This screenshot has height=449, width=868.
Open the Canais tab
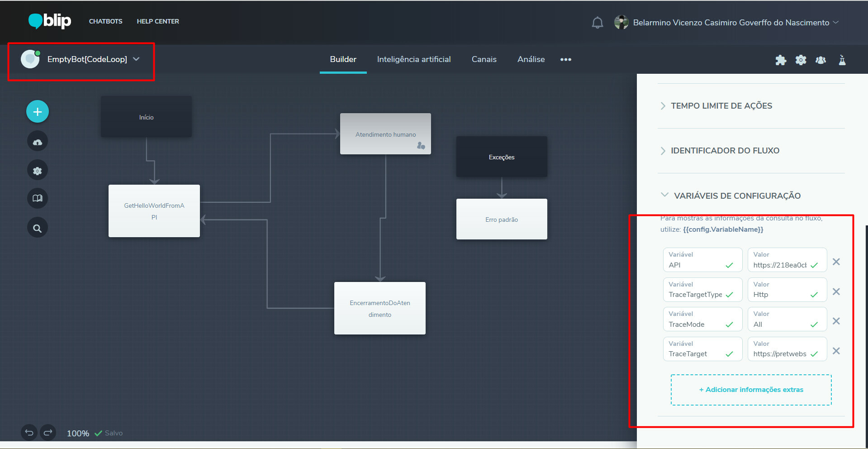[484, 59]
